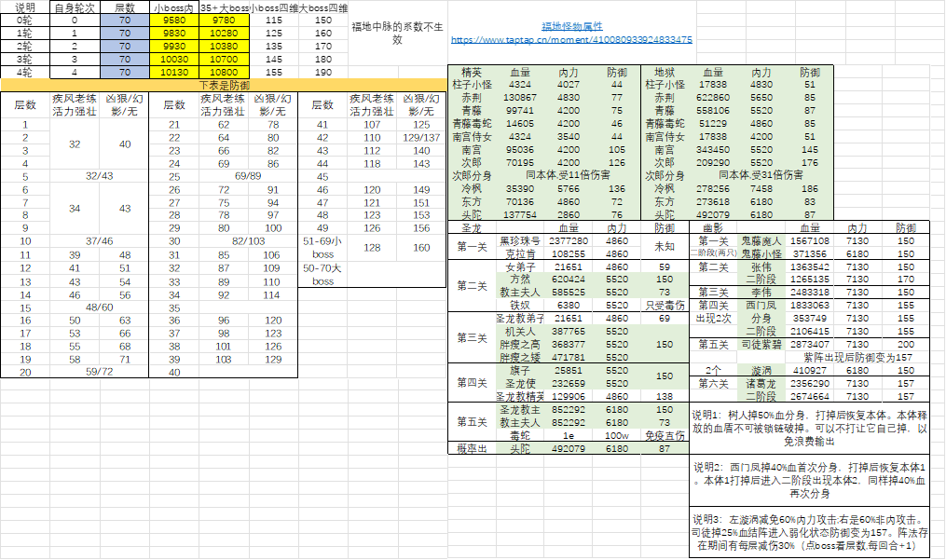The image size is (946, 560).
Task: Click the hell 赤荆 health value 622860
Action: [x=712, y=98]
